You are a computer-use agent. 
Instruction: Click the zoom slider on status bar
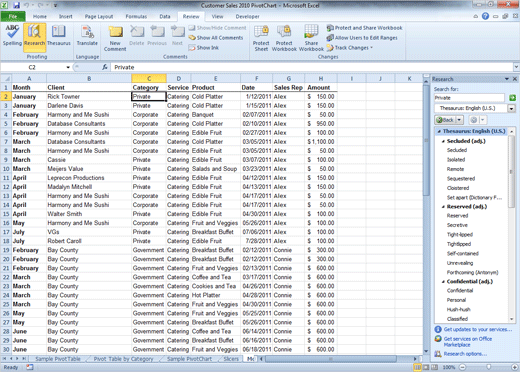[x=488, y=367]
